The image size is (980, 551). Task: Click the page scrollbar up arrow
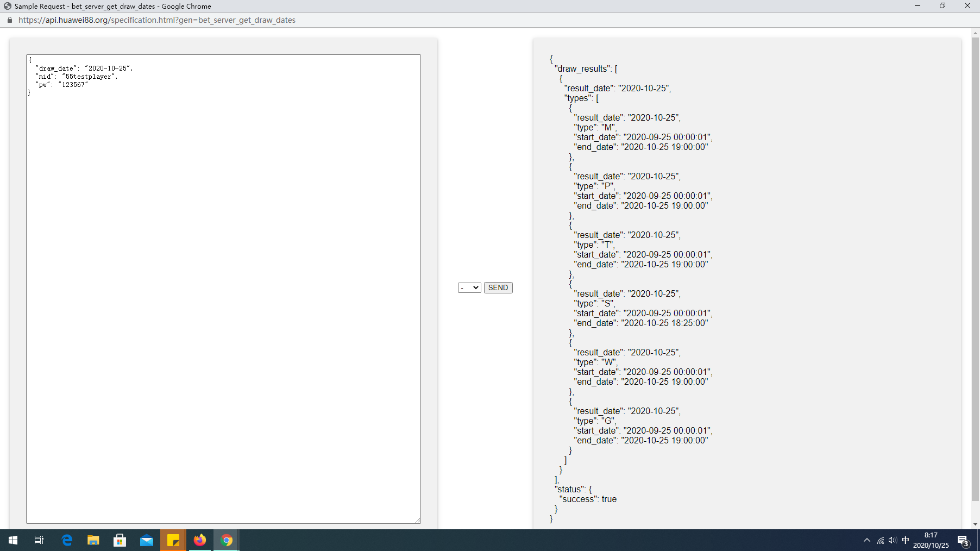coord(976,33)
